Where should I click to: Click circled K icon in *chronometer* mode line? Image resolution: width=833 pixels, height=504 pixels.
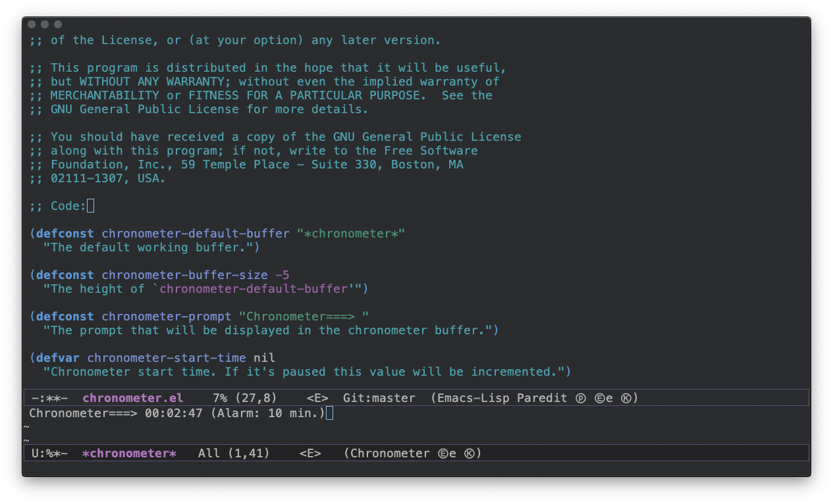pyautogui.click(x=469, y=453)
